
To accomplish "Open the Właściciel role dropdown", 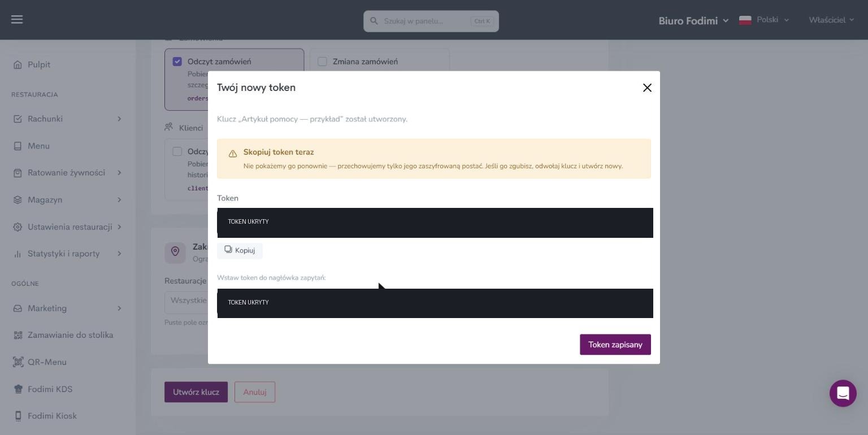I will coord(831,20).
